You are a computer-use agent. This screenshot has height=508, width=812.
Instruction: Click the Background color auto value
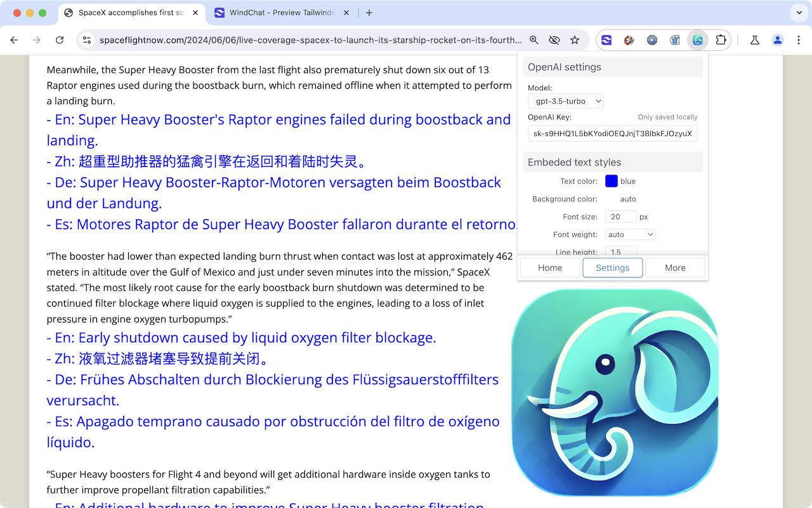pyautogui.click(x=628, y=199)
